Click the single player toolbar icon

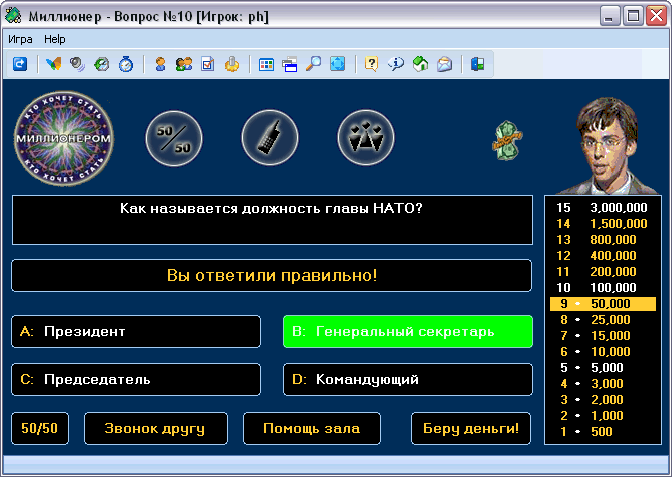click(x=160, y=64)
